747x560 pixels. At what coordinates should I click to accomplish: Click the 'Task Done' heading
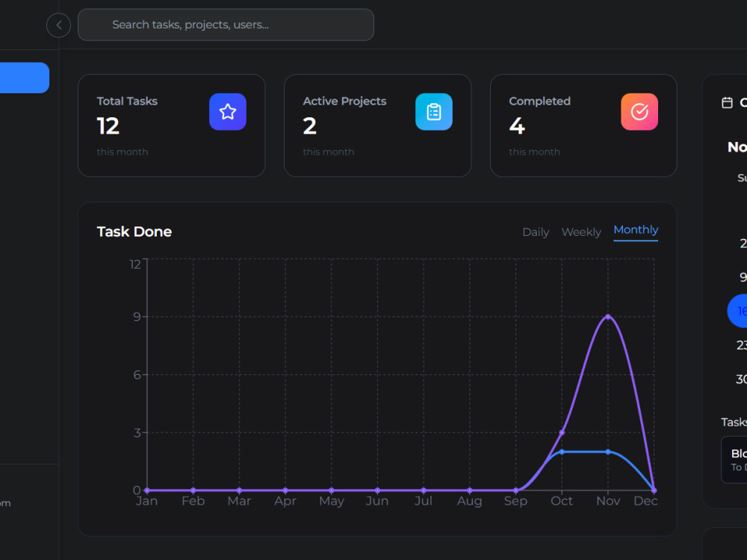tap(134, 231)
